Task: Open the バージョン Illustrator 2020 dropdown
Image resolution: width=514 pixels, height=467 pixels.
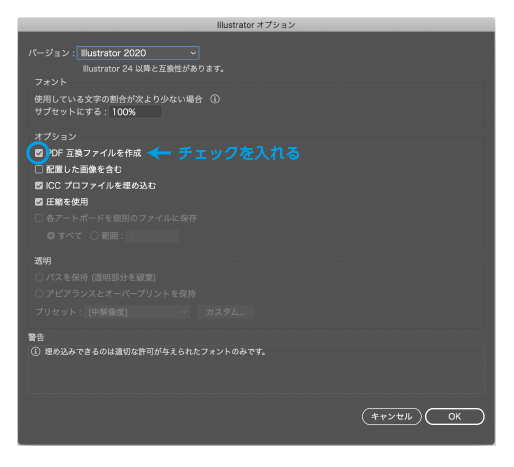Action: [x=138, y=53]
